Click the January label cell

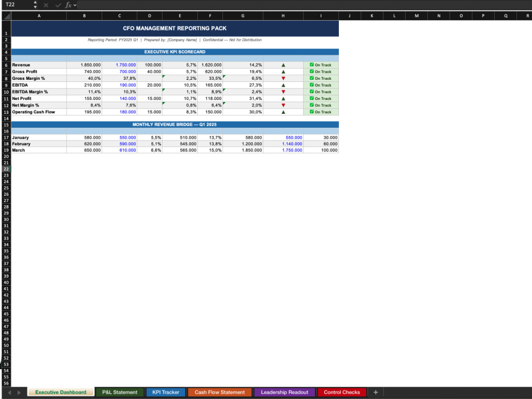(x=39, y=137)
